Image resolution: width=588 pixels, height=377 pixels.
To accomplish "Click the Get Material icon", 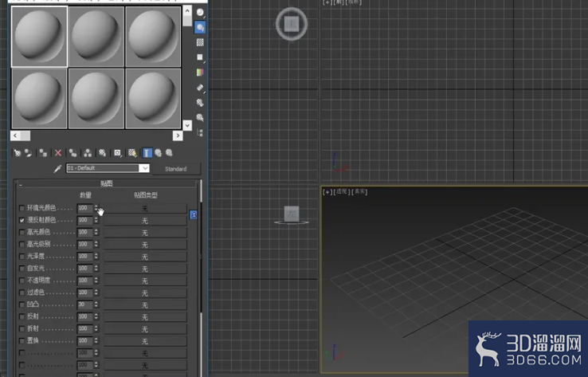I will tap(18, 153).
